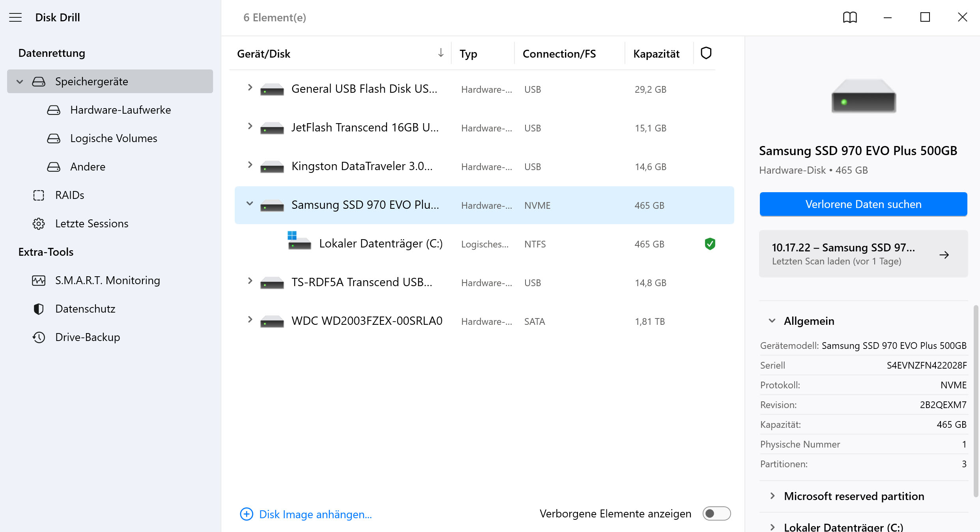980x532 pixels.
Task: Click the plus icon for Disk Image anhängen
Action: (247, 514)
